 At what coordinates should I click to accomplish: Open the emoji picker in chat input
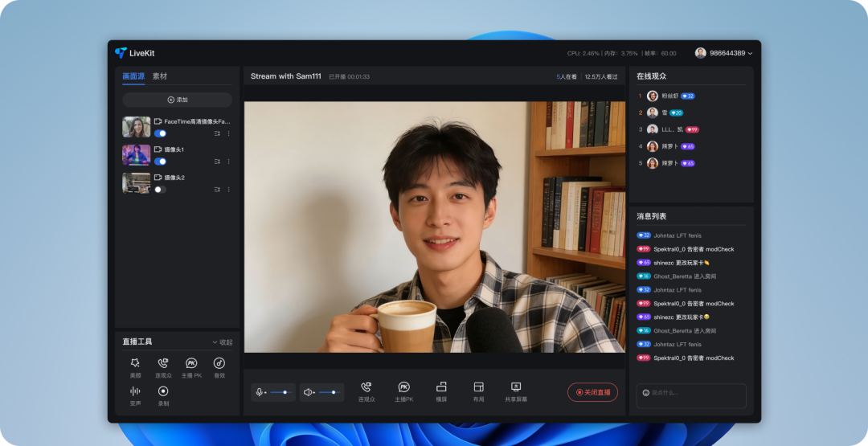coord(645,393)
